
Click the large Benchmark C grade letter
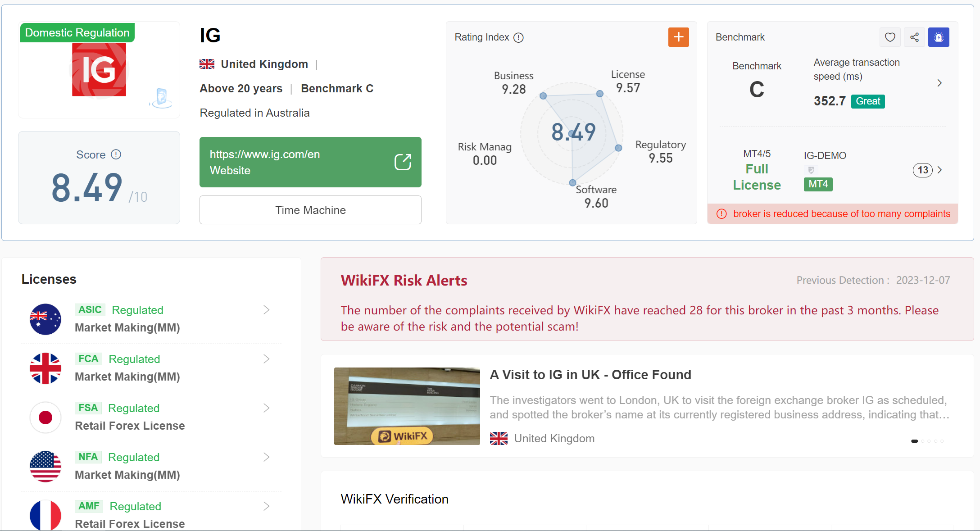click(x=757, y=89)
